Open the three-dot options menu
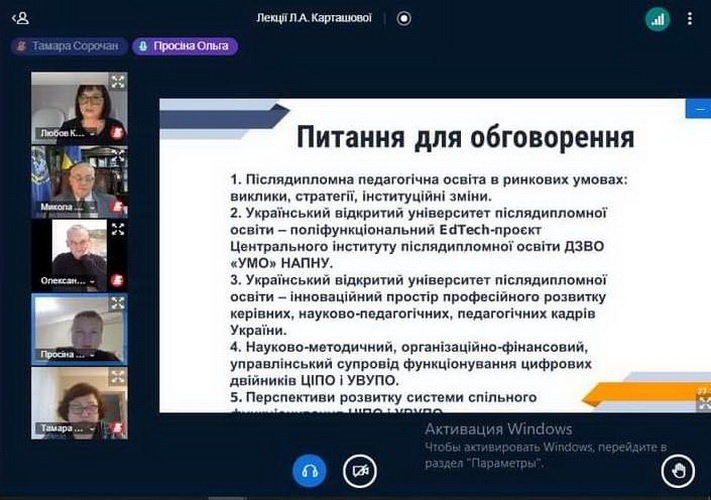Viewport: 711px width, 500px height. coord(690,19)
